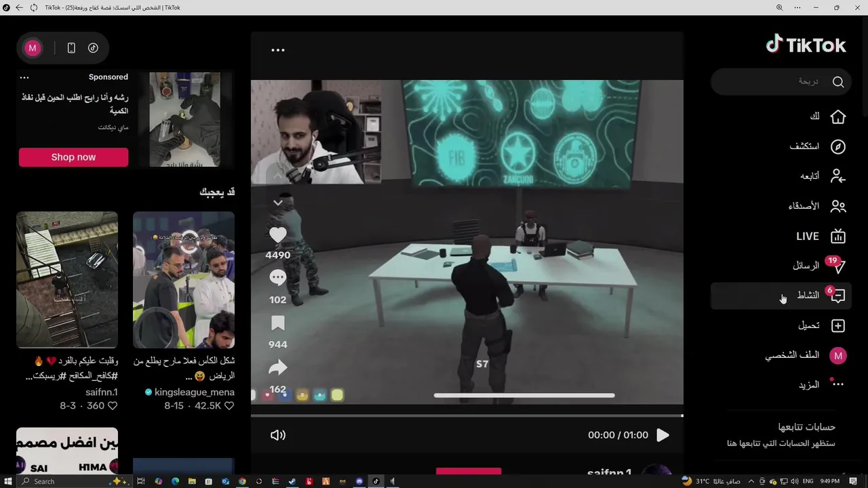Open the saifnn.1 suggested video author link
Viewport: 868px width, 488px height.
point(102,392)
